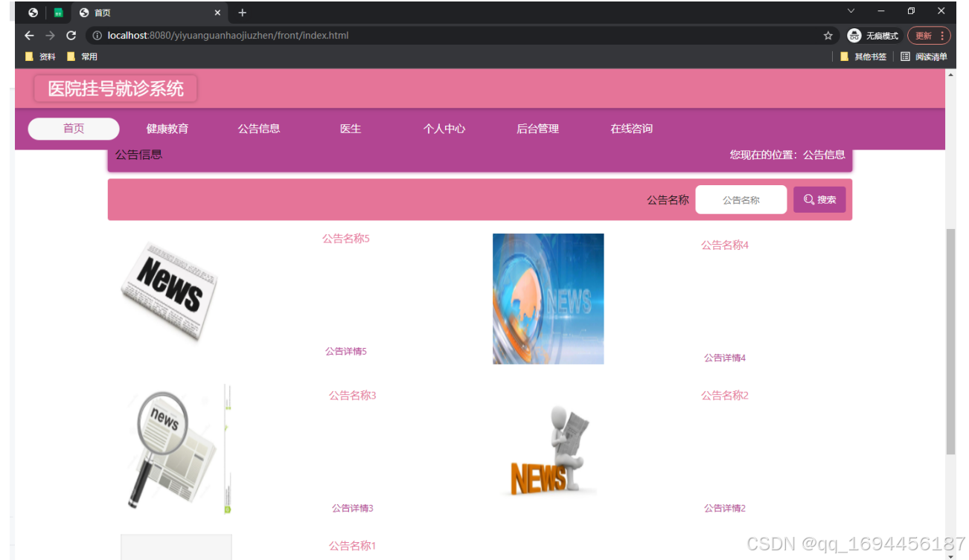Open the globe news image for 公告名称4
Image resolution: width=969 pixels, height=560 pixels.
pos(548,298)
